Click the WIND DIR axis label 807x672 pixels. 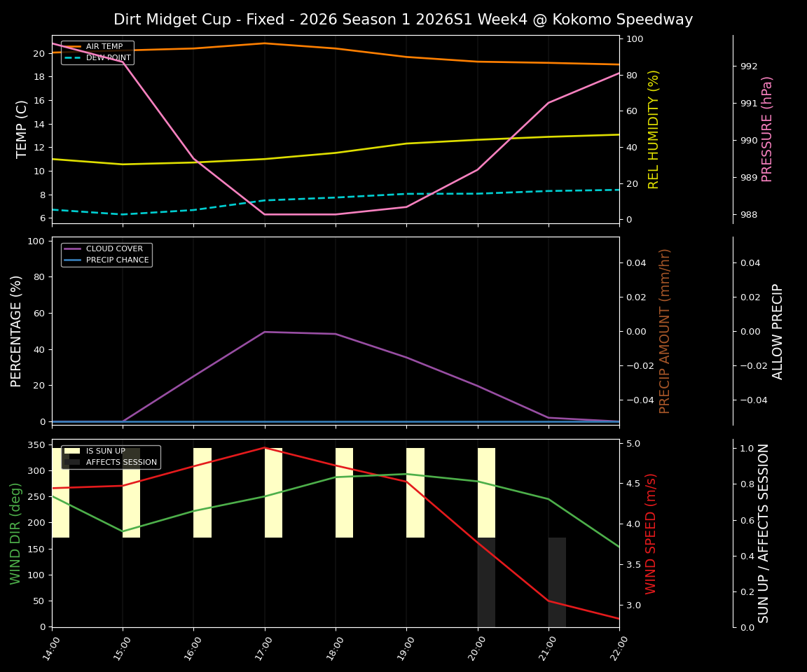point(16,532)
